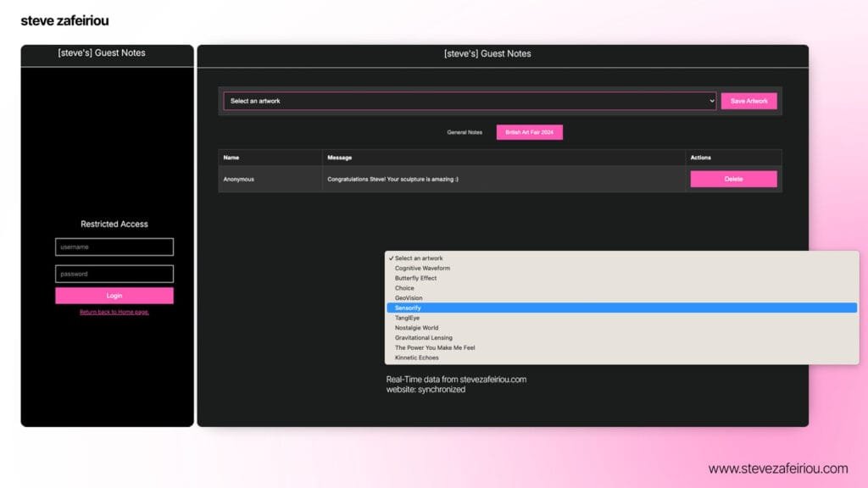This screenshot has width=868, height=488.
Task: Click the 'Name' column header
Action: pyautogui.click(x=270, y=158)
